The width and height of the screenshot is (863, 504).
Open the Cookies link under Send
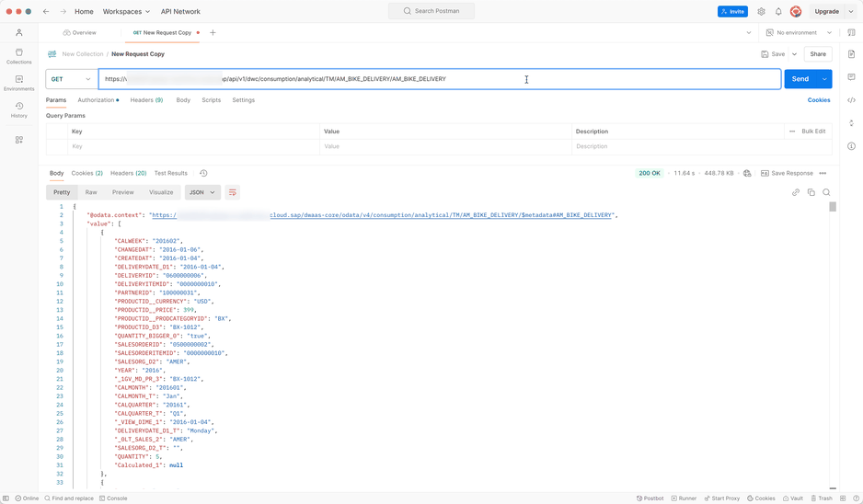819,100
